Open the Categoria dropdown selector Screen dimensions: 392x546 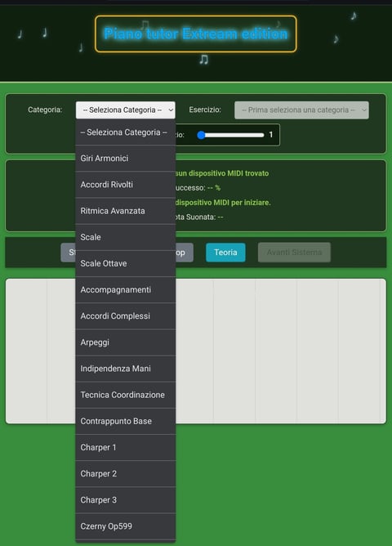(x=125, y=110)
